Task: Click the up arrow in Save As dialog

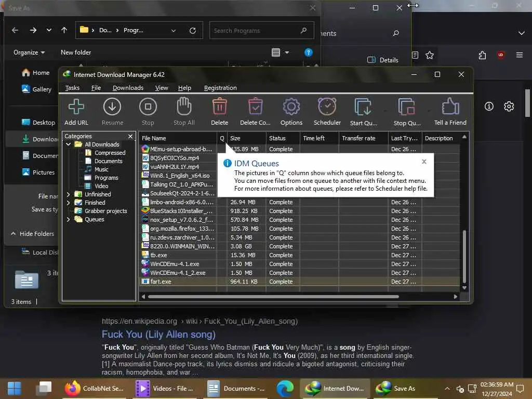Action: coord(64,30)
